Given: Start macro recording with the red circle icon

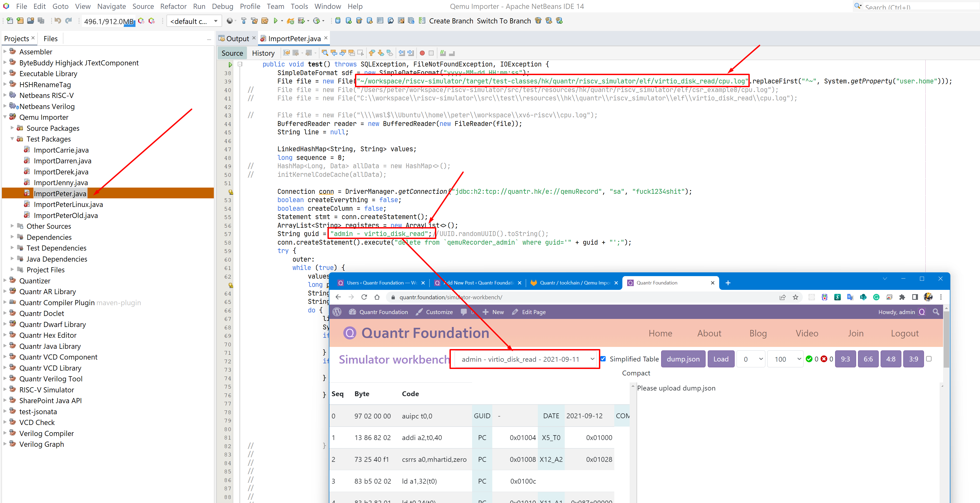Looking at the screenshot, I should click(x=422, y=53).
